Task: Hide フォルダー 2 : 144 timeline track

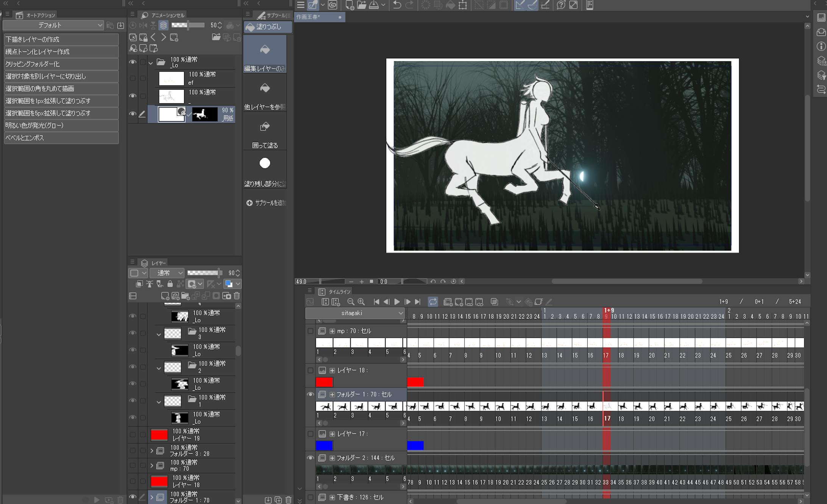Action: coord(310,458)
